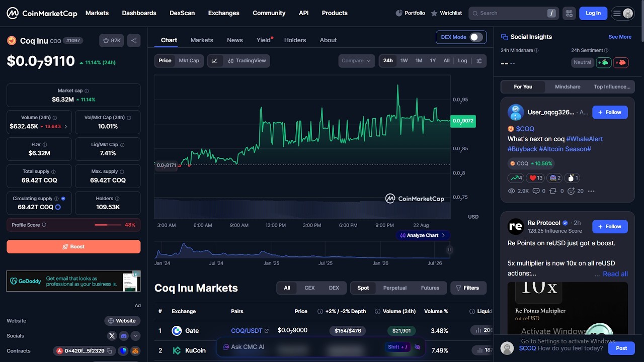Image resolution: width=644 pixels, height=362 pixels.
Task: Click the Gate exchange logo in markets table
Action: point(177,331)
